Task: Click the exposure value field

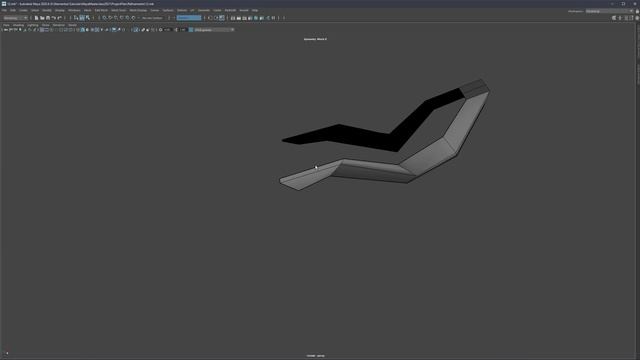Action: tap(167, 30)
